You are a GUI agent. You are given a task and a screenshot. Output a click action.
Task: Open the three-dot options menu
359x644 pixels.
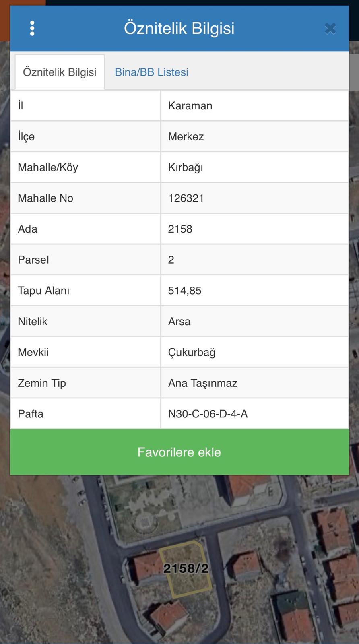(x=32, y=29)
